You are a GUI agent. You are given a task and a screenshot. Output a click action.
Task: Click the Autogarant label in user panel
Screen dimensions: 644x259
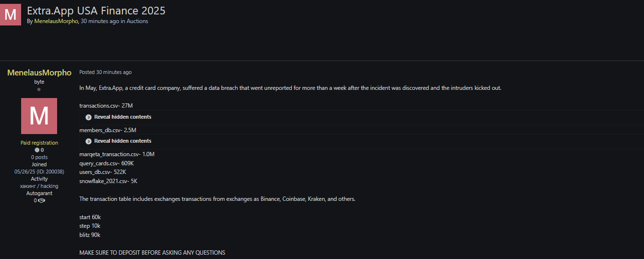[x=39, y=193]
